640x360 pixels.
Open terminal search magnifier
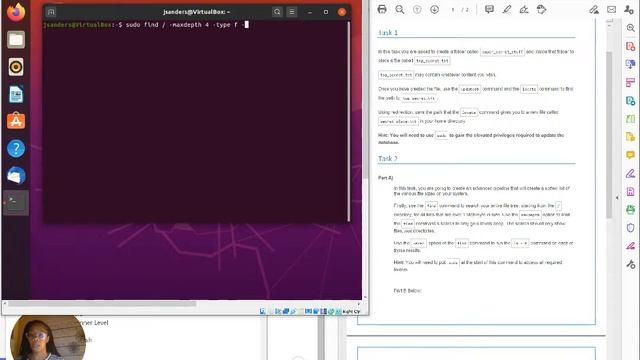point(277,12)
